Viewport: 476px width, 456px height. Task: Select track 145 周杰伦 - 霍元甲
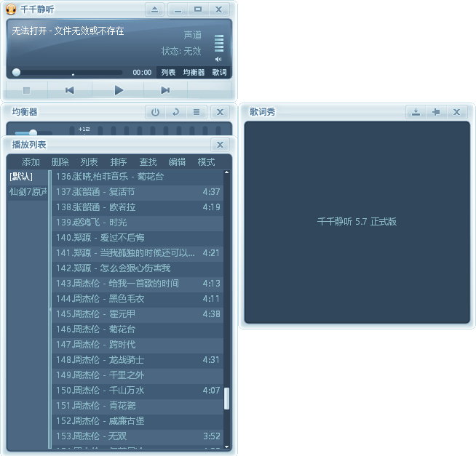138,314
